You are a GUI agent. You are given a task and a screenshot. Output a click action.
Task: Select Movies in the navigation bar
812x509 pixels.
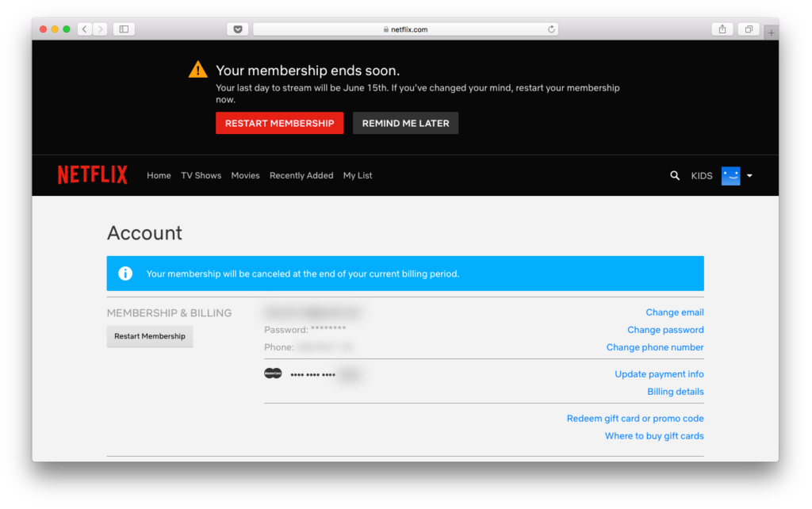[x=245, y=176]
